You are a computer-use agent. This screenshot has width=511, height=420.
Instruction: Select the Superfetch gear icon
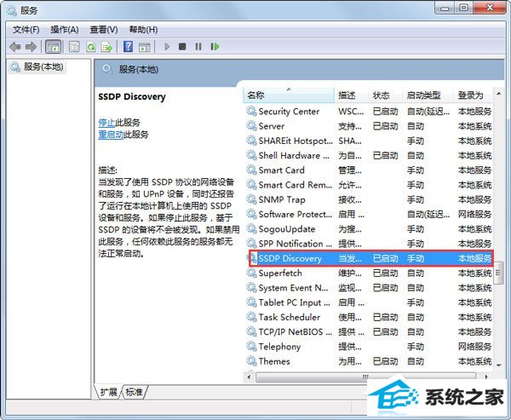[251, 273]
